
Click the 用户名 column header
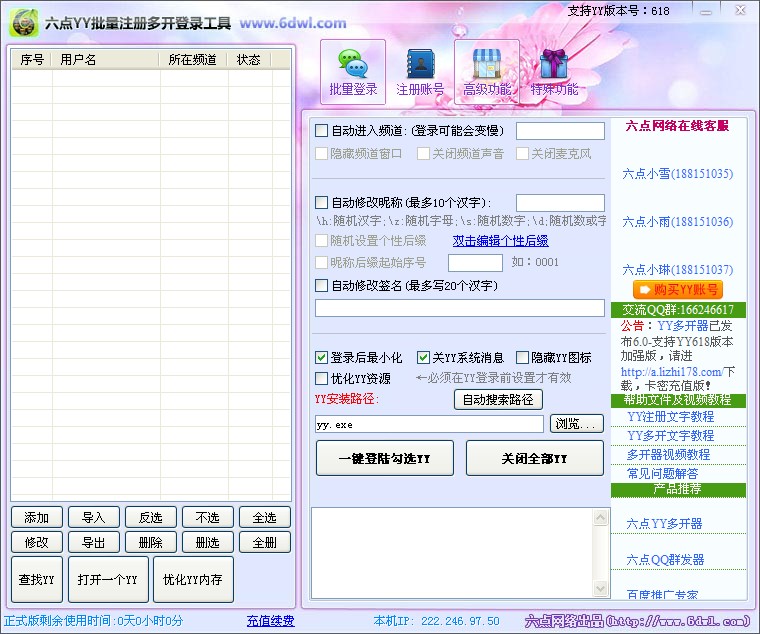point(105,60)
